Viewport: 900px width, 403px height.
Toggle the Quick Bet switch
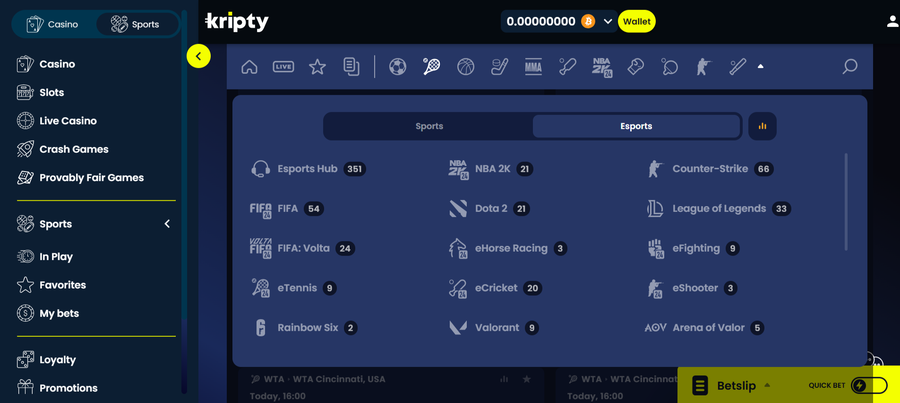(867, 386)
